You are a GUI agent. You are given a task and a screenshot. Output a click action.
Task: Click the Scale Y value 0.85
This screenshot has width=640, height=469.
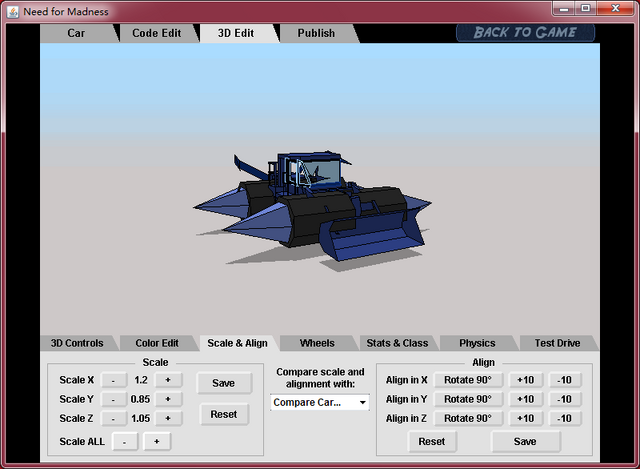[x=140, y=399]
